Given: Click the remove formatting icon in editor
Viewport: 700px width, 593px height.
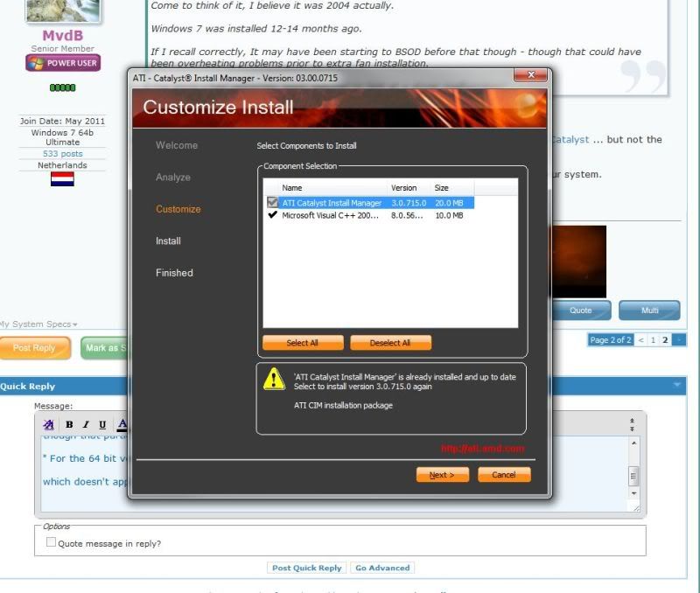Looking at the screenshot, I should coord(49,424).
